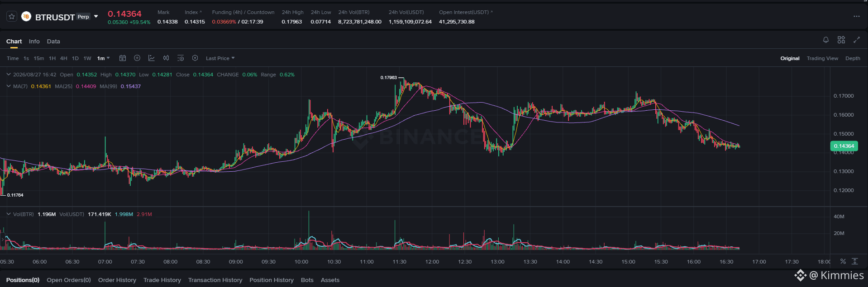Click the Index price label
This screenshot has width=868, height=287.
191,12
